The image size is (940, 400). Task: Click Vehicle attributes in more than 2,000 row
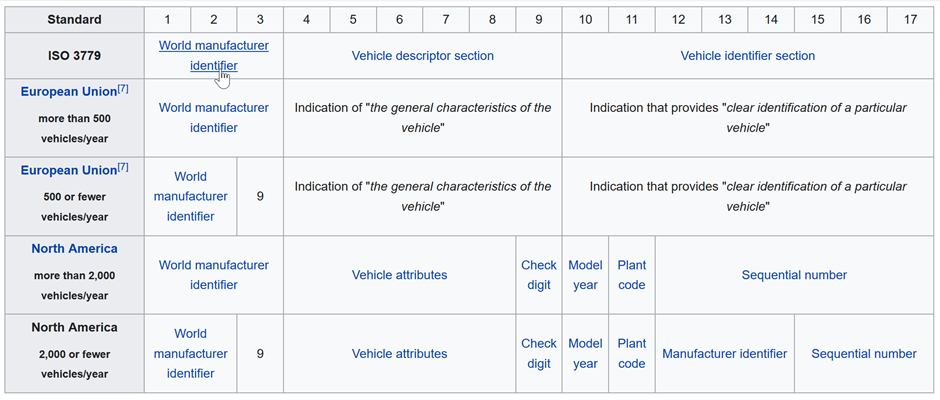pyautogui.click(x=399, y=275)
